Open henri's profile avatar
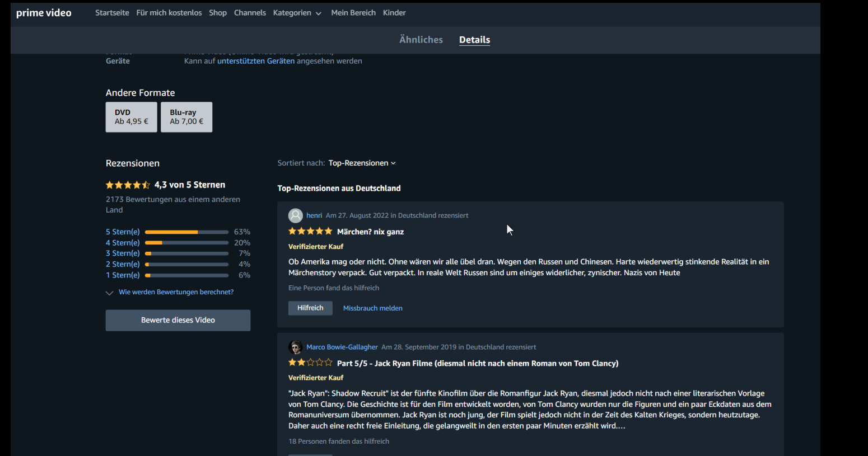This screenshot has height=456, width=868. tap(296, 215)
